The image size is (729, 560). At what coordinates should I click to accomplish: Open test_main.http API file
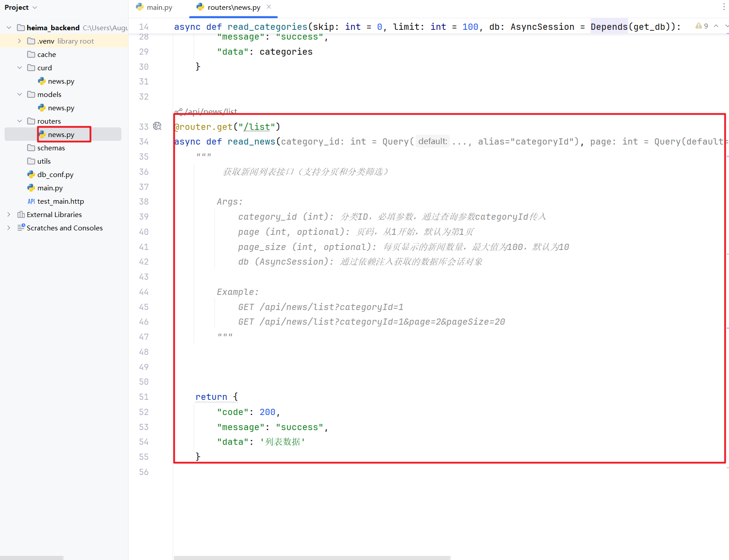pos(61,201)
